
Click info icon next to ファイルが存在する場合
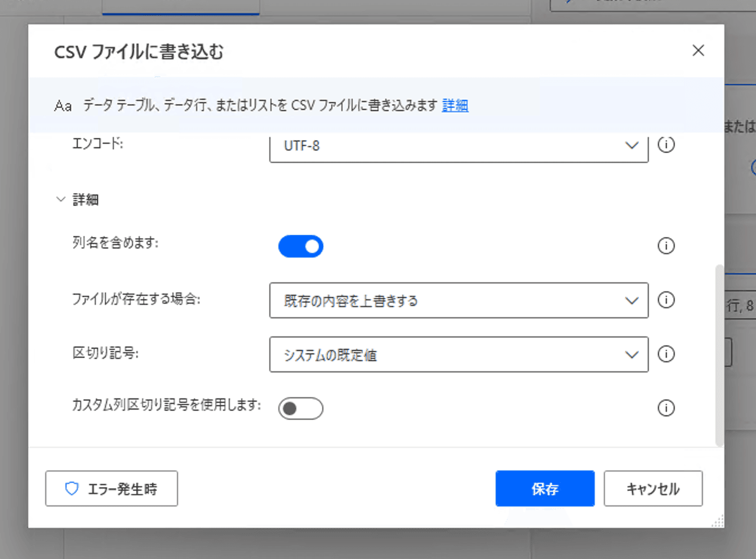666,300
